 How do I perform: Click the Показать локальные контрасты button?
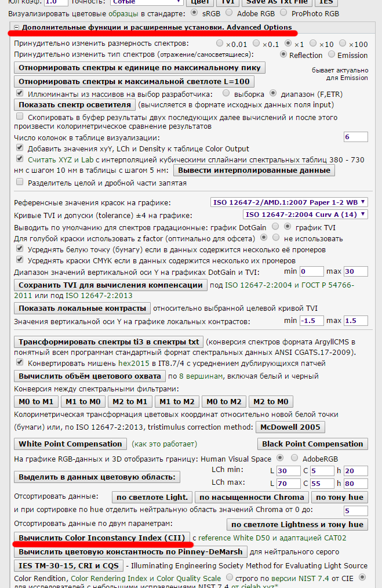(x=82, y=308)
